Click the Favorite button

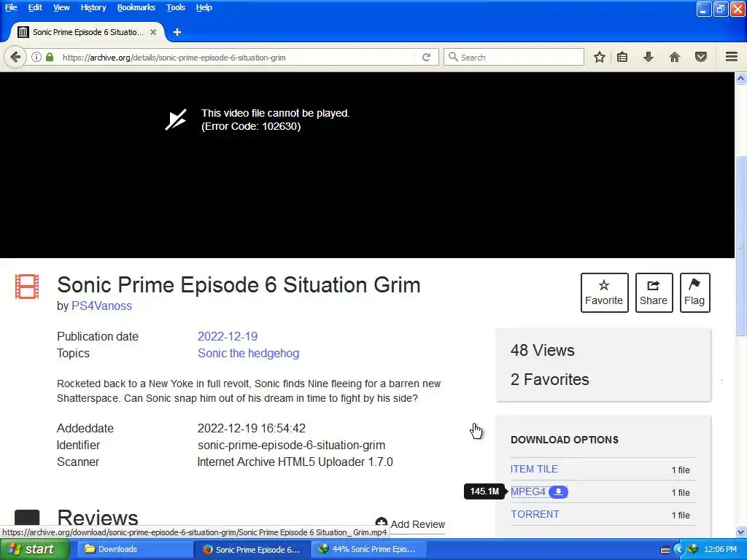pyautogui.click(x=604, y=292)
